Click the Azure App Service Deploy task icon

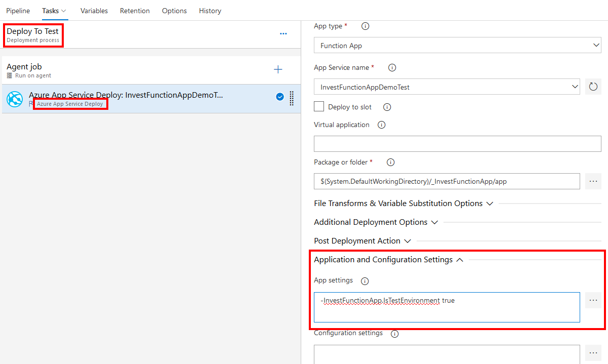coord(15,99)
